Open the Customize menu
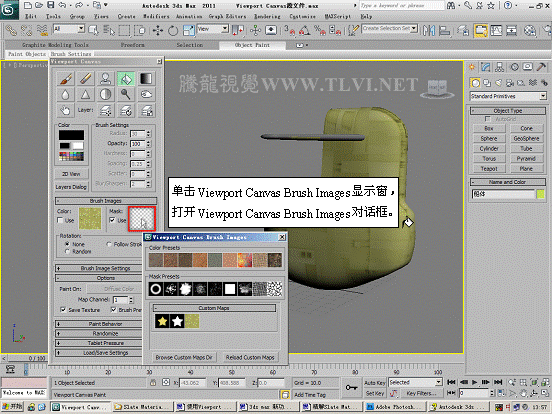Image resolution: width=552 pixels, height=414 pixels. coord(302,16)
